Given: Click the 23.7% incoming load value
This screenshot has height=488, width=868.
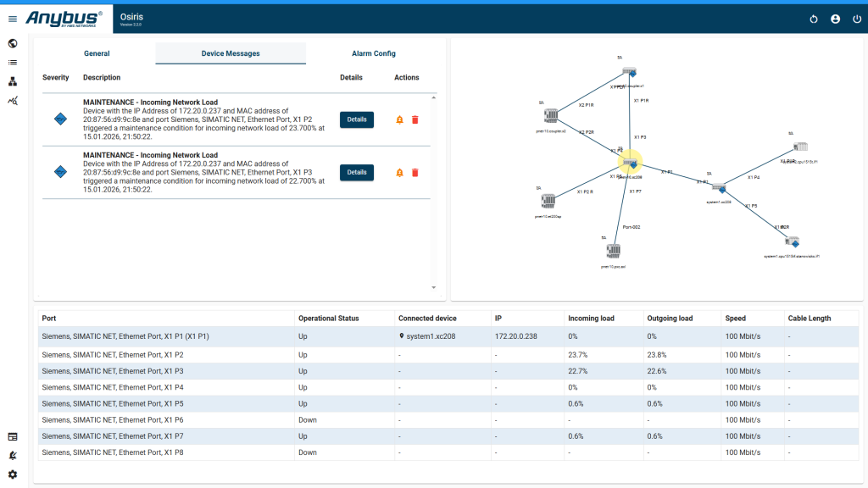Looking at the screenshot, I should 578,355.
